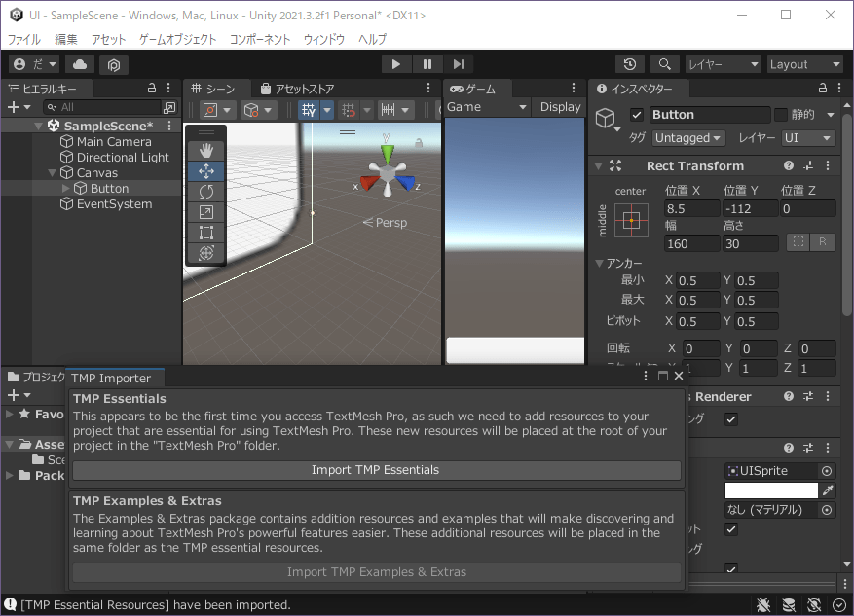Toggle raw edit mode R button

tap(823, 242)
